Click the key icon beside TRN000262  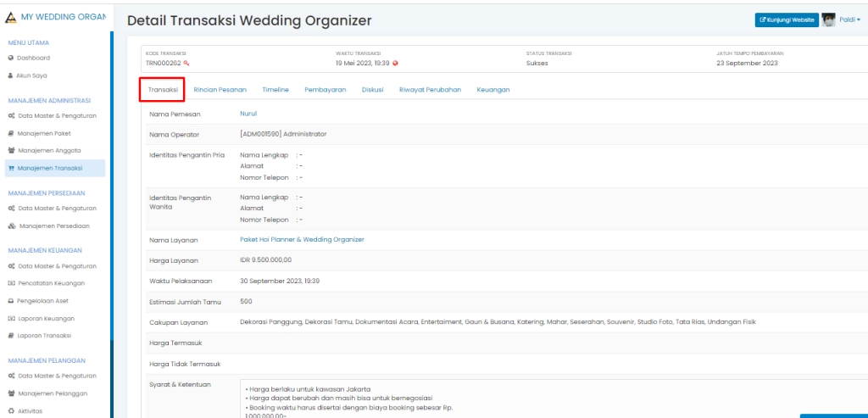coord(186,63)
